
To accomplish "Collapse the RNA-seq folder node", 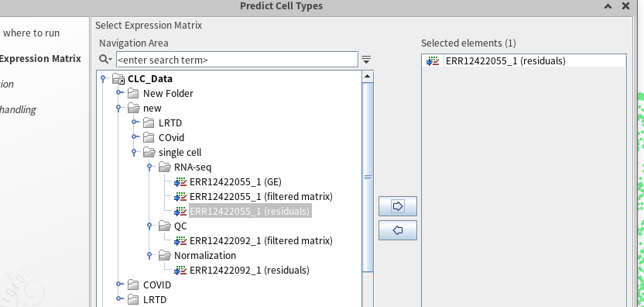I will pos(150,167).
